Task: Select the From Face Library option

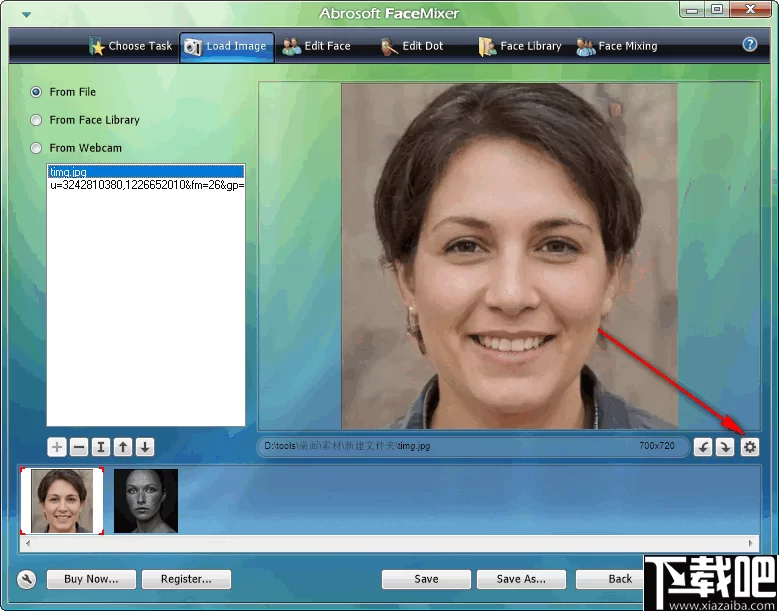Action: pyautogui.click(x=37, y=120)
